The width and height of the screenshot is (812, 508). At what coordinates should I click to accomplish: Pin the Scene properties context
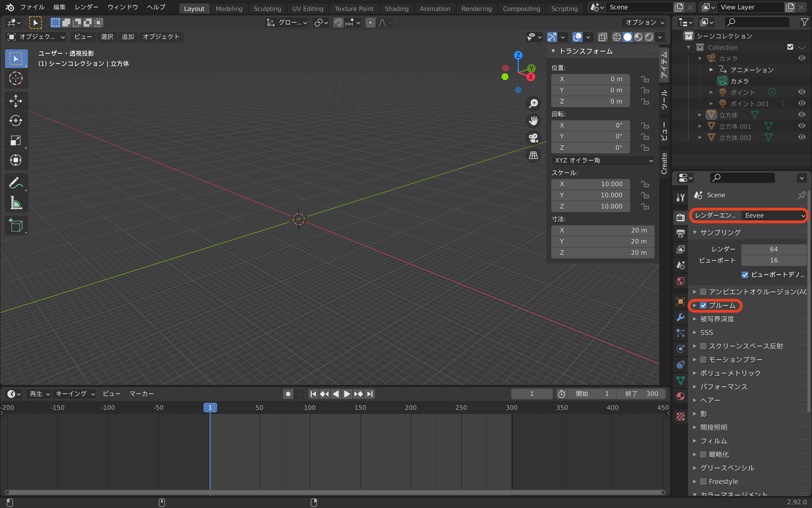pos(802,195)
